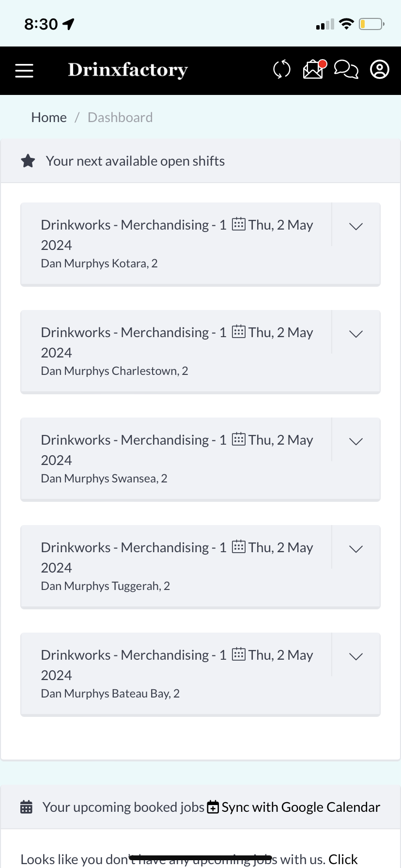Tap the star icon beside open shifts

[x=28, y=161]
